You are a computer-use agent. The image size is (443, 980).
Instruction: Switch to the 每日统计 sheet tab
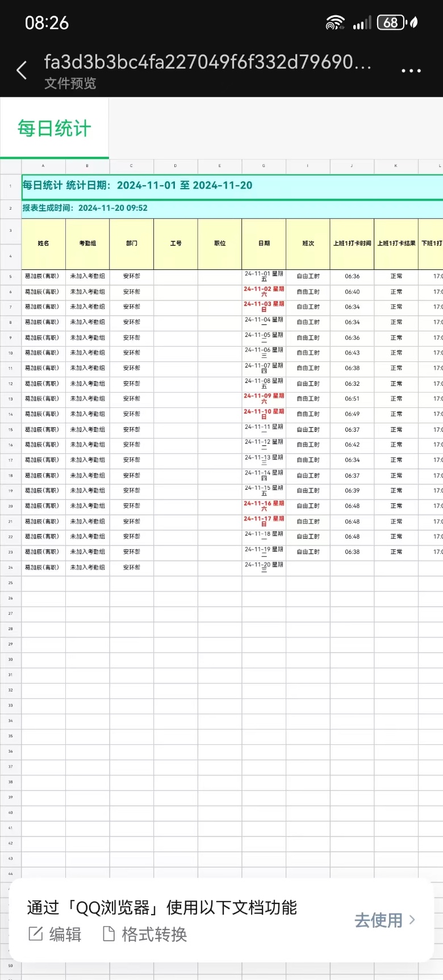point(54,128)
